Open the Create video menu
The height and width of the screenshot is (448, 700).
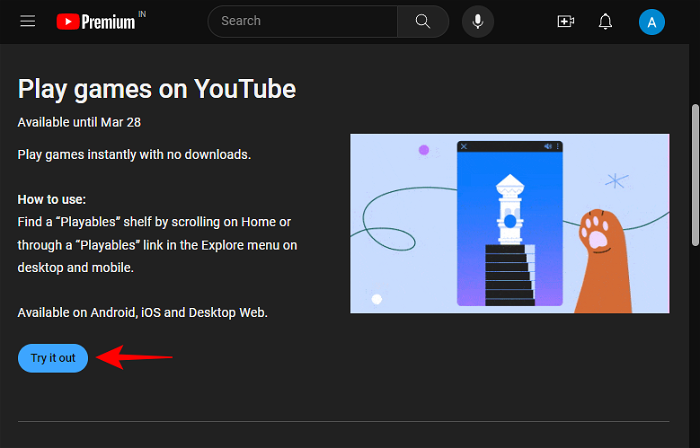[x=566, y=21]
